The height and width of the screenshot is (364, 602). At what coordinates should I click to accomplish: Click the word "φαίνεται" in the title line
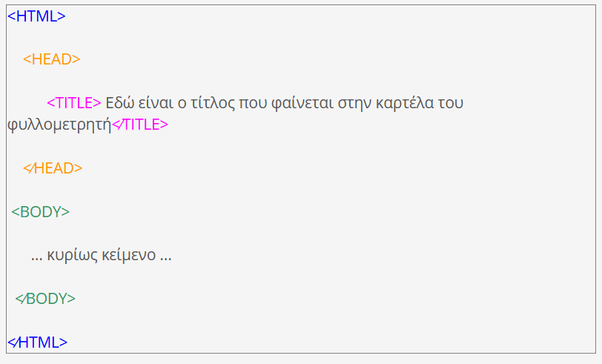[302, 104]
